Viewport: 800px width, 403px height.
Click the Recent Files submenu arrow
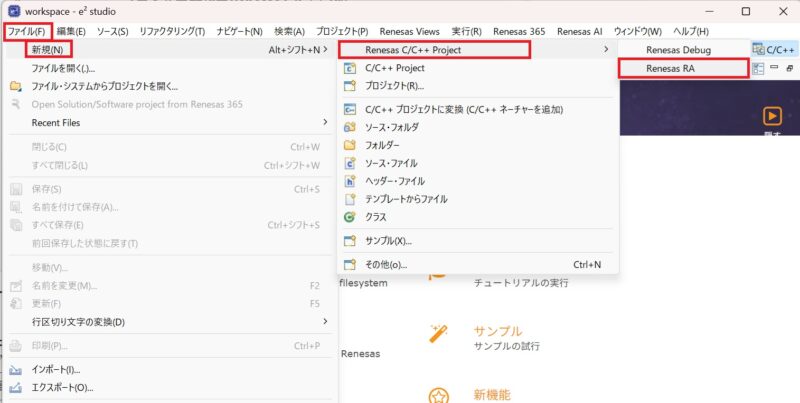point(325,122)
